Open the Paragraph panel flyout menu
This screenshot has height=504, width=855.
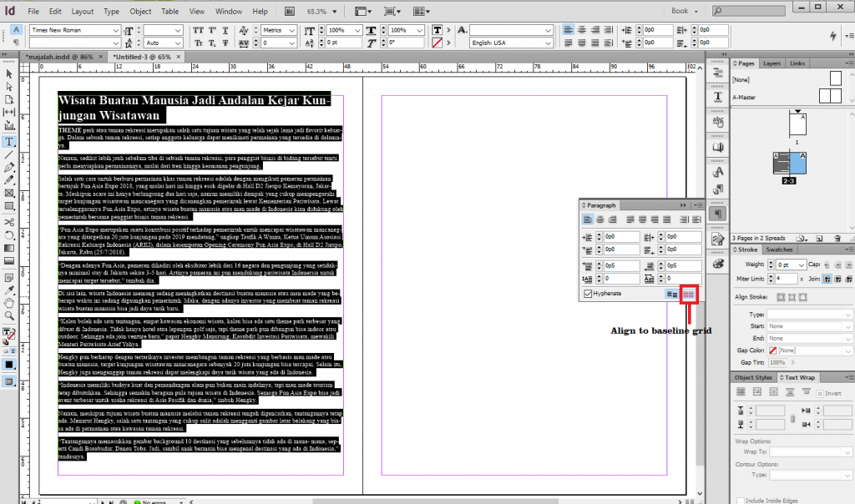tap(697, 205)
